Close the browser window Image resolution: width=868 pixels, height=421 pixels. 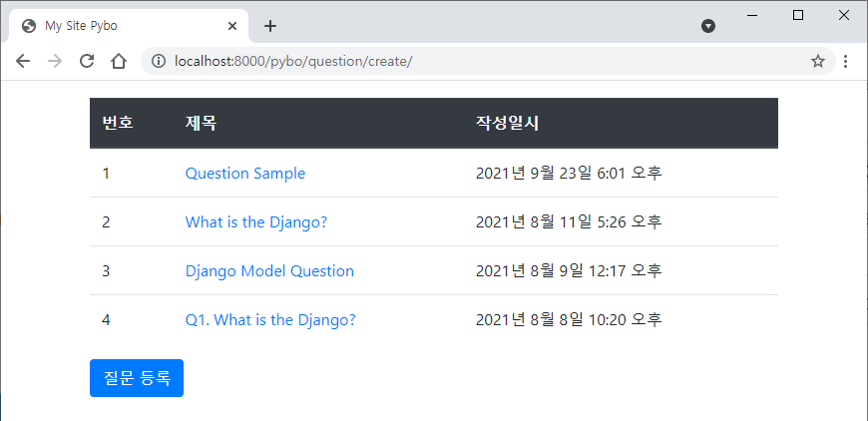pos(844,16)
